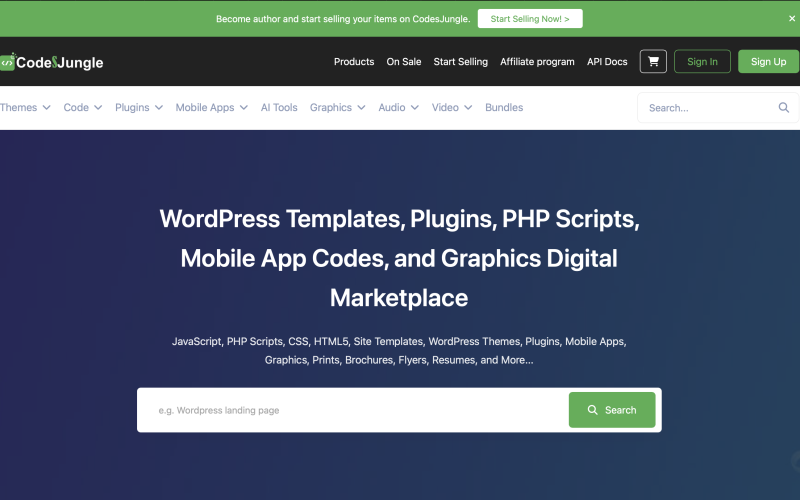Click the banner text about becoming author
800x500 pixels.
[x=343, y=19]
